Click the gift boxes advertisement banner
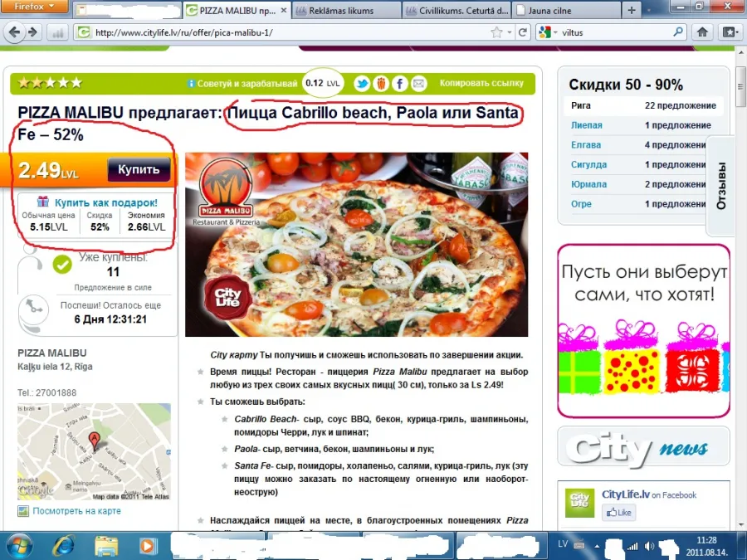Screen dimensions: 747x560 pyautogui.click(x=643, y=331)
